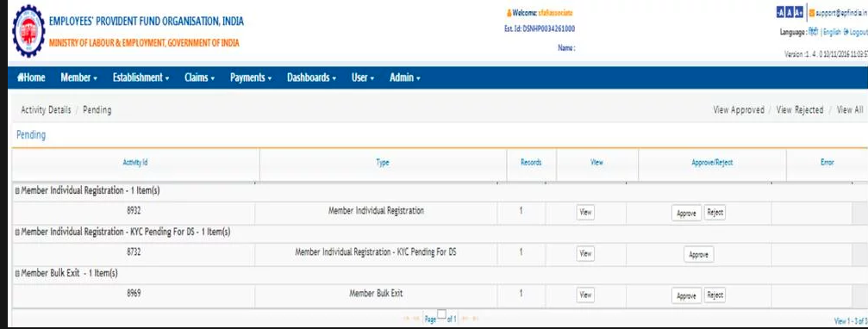
Task: Open the Claims menu
Action: coord(200,78)
